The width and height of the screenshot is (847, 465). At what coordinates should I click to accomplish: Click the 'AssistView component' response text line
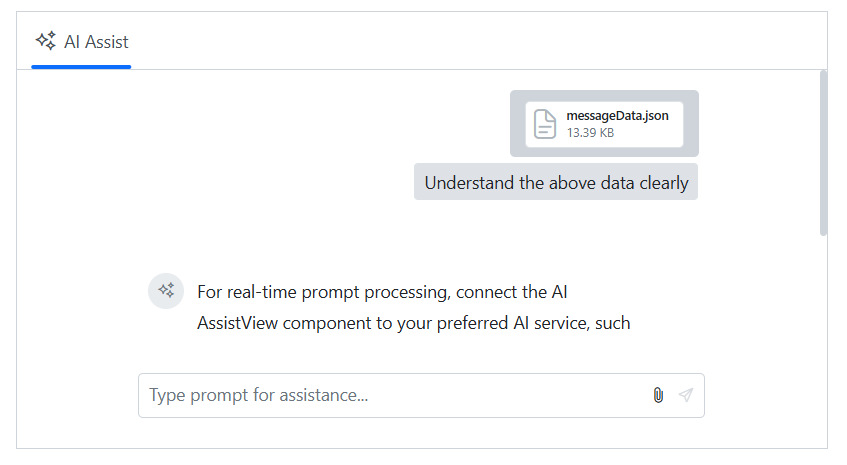coord(413,323)
